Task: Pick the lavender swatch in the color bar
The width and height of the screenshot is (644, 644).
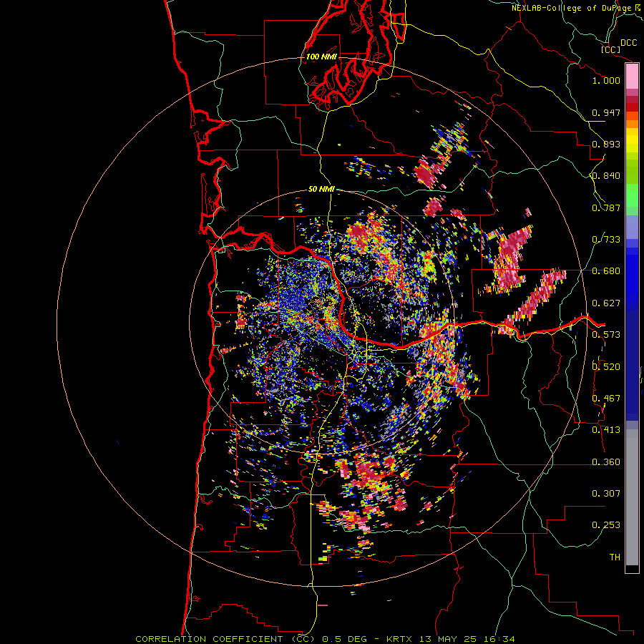Action: click(x=632, y=227)
